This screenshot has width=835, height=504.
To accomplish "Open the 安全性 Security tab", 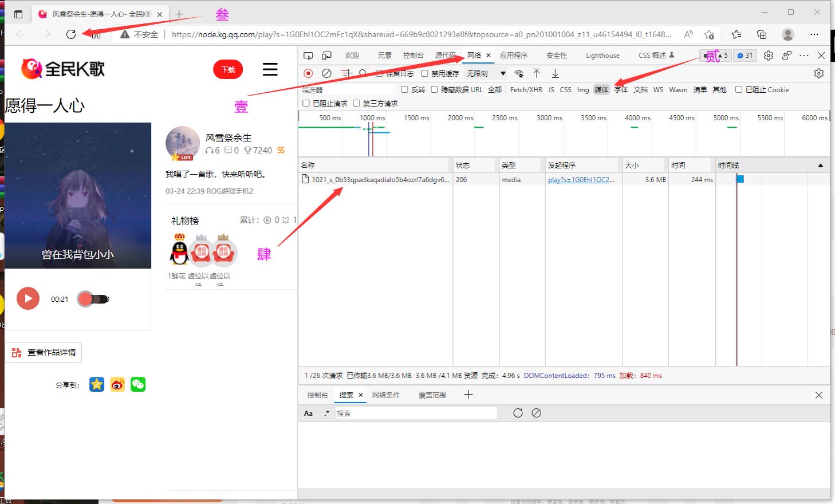I will pos(556,56).
